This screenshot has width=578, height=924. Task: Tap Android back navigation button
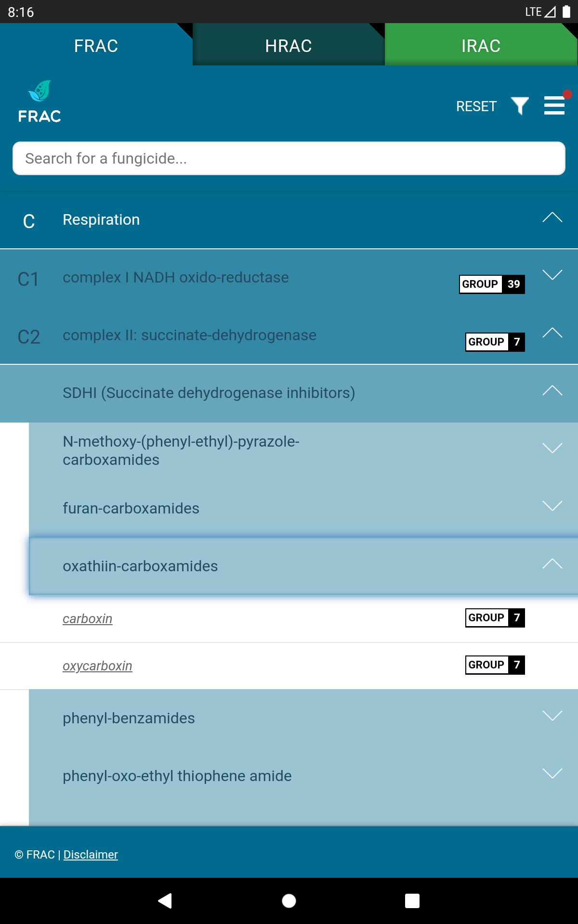[x=165, y=900]
